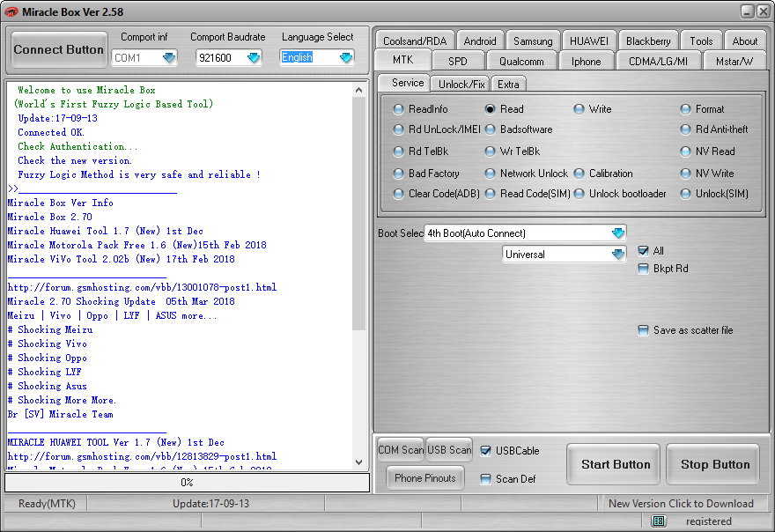This screenshot has width=775, height=532.
Task: Uncheck the All checkbox
Action: click(643, 251)
